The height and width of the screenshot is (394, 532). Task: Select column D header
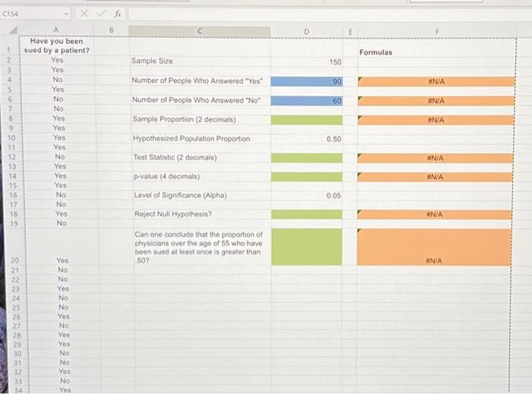click(306, 32)
